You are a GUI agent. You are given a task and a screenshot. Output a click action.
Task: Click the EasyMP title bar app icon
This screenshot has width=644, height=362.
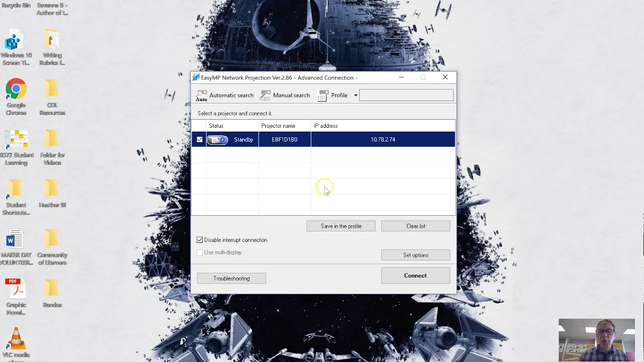pos(196,77)
